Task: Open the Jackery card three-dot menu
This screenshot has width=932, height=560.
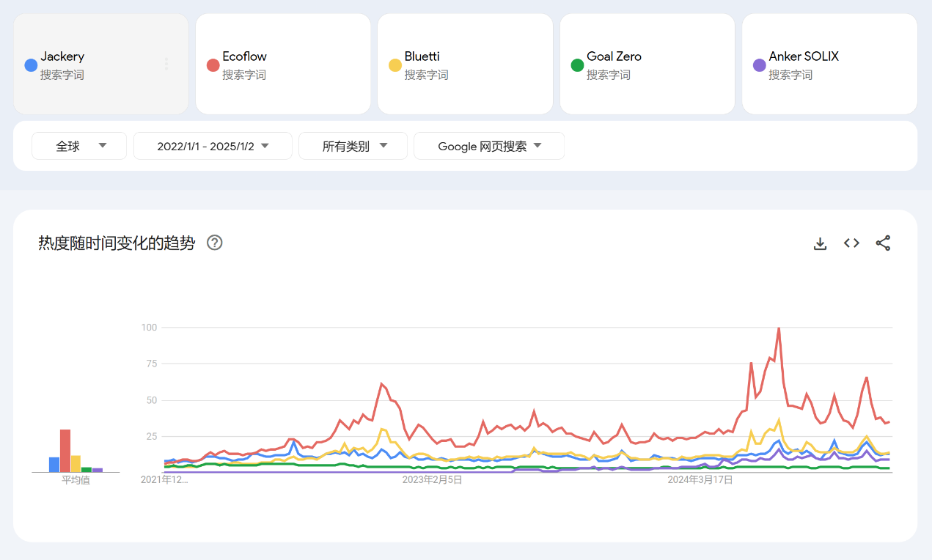Action: click(x=166, y=65)
